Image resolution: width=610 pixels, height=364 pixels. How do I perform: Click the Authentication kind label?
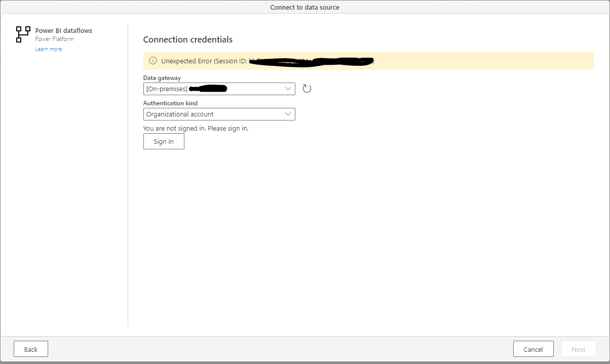pyautogui.click(x=170, y=103)
